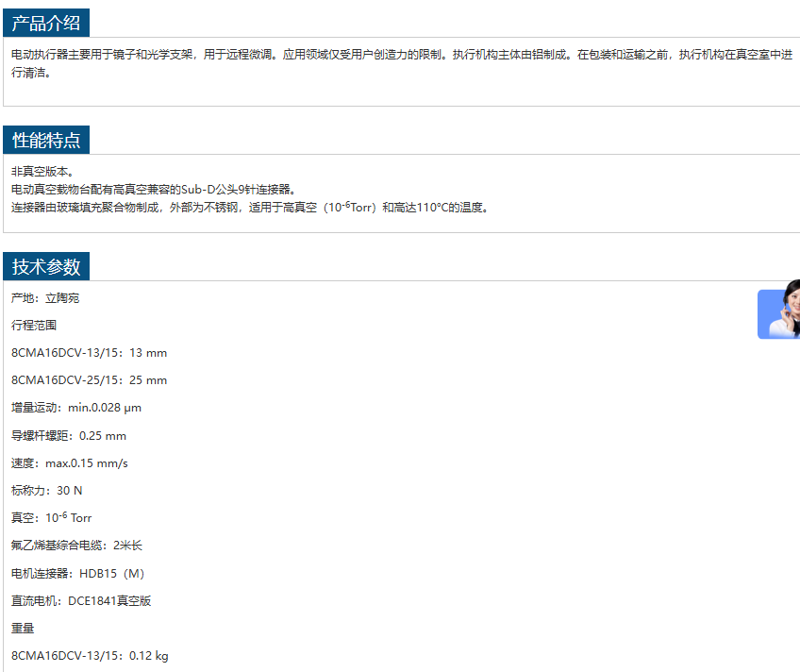The width and height of the screenshot is (800, 672).
Task: Select the 产品介绍 section header
Action: coord(46,24)
